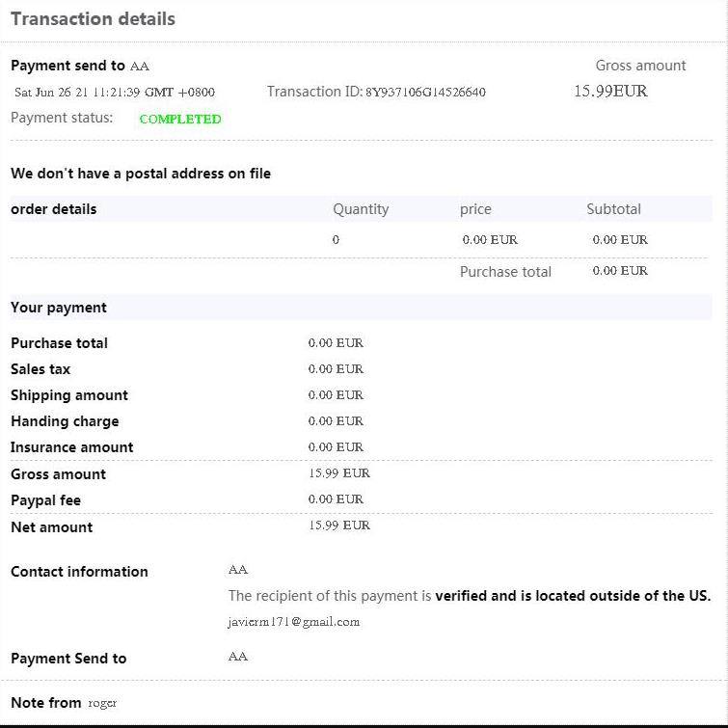Select the price column header

click(475, 209)
